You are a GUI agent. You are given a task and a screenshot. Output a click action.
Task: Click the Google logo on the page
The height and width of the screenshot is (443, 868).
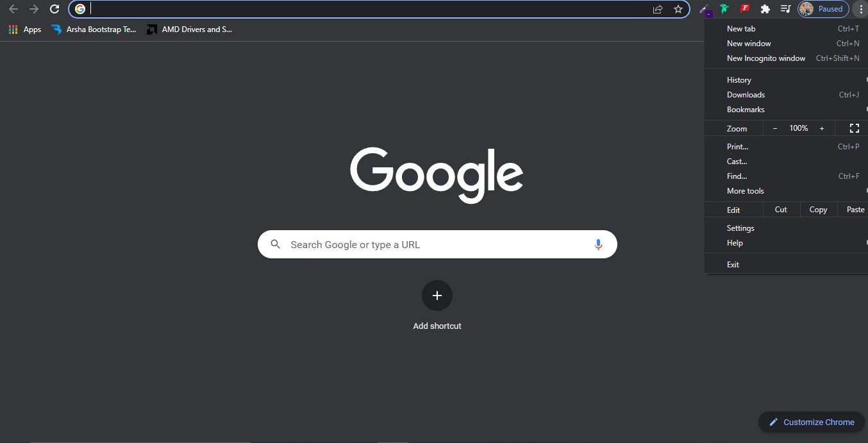tap(437, 175)
